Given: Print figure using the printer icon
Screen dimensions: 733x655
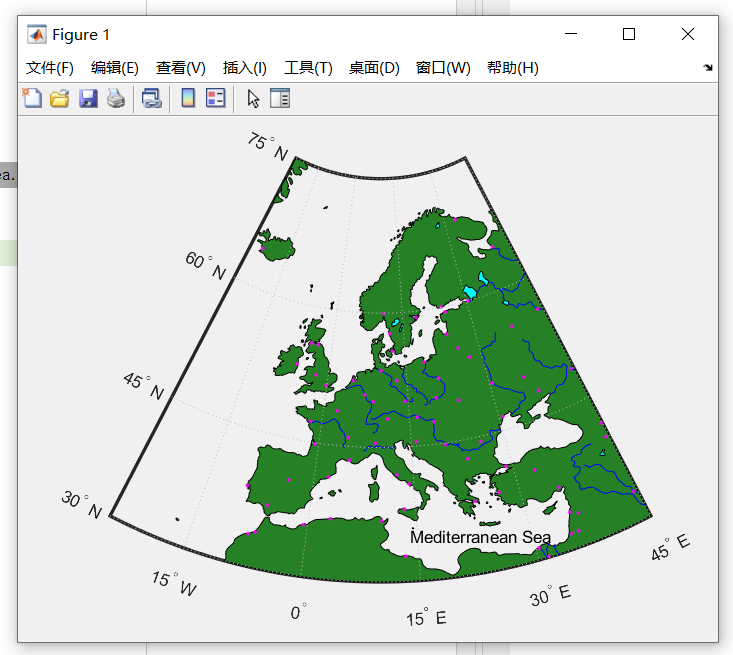Looking at the screenshot, I should (115, 98).
